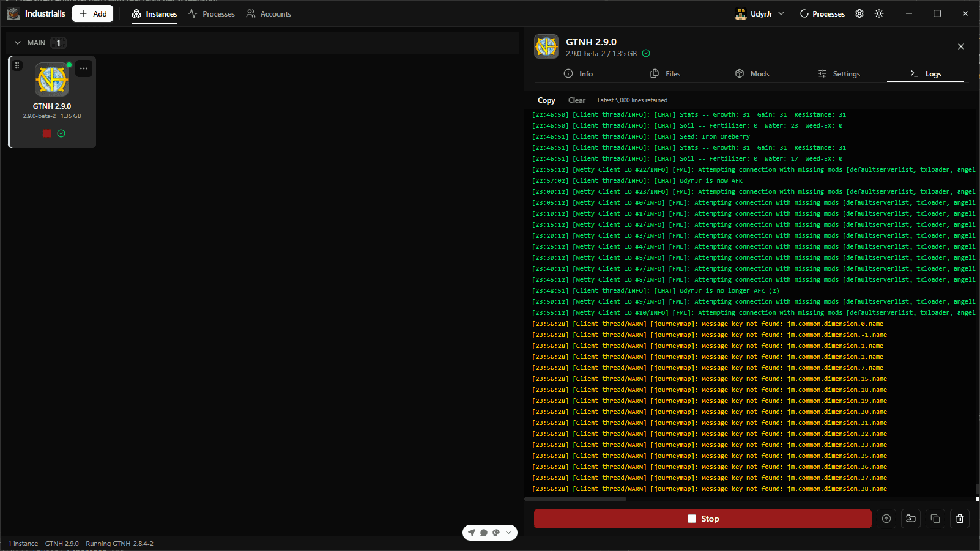Open the Processes indicator near account menu

(x=822, y=13)
